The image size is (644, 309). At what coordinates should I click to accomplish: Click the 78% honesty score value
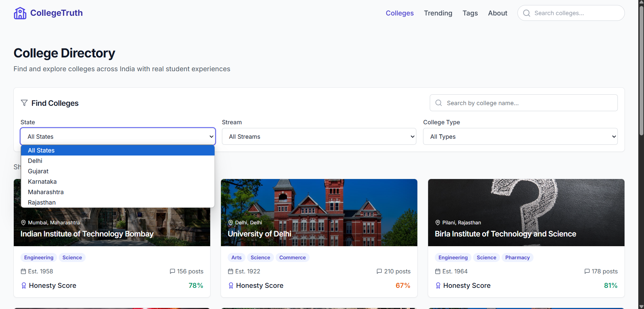[196, 285]
